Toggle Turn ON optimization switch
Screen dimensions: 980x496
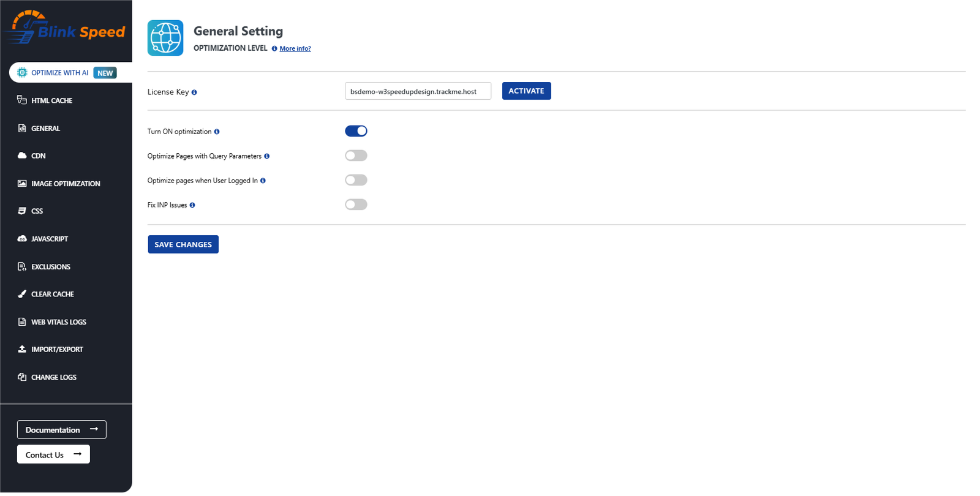coord(356,131)
